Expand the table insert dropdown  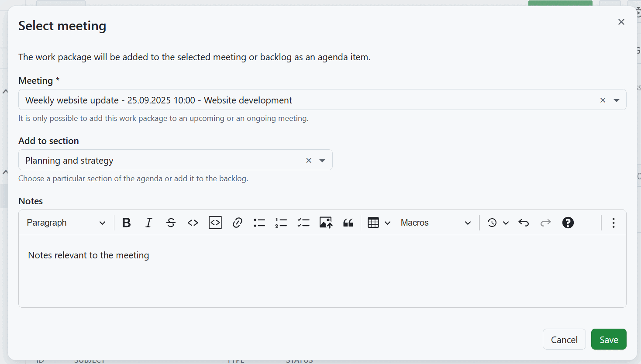(x=387, y=223)
